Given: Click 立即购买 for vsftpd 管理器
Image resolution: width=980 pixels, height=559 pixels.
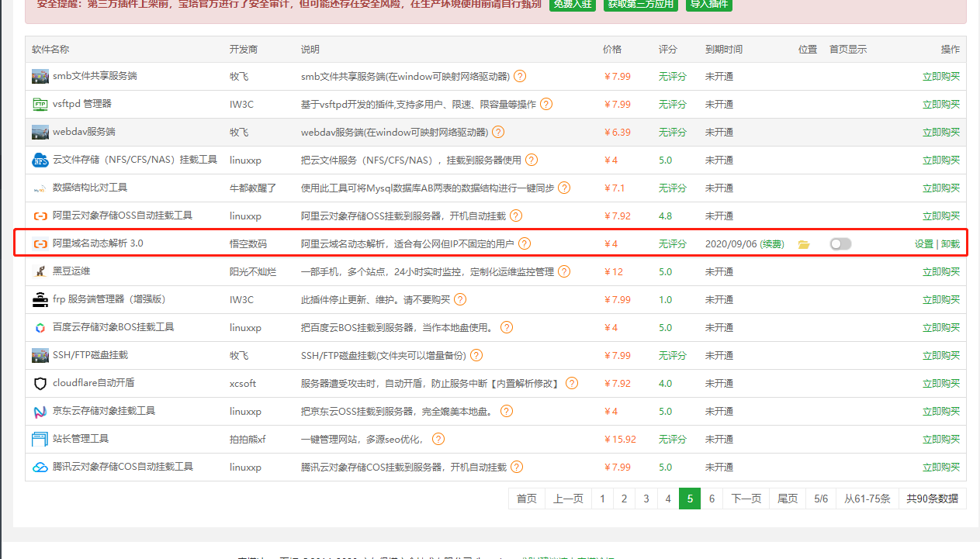Looking at the screenshot, I should (941, 105).
